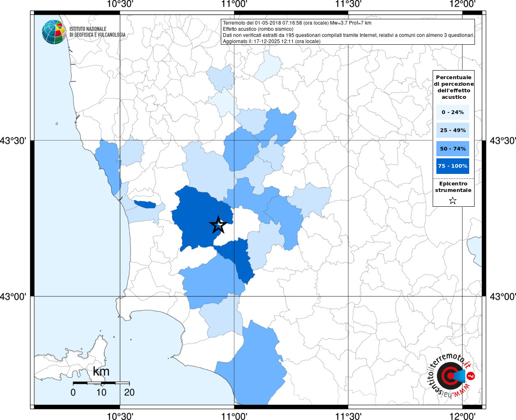The height and width of the screenshot is (420, 516).
Task: Click the 'Aggiornato il: 17-12-2025' line
Action: [272, 41]
